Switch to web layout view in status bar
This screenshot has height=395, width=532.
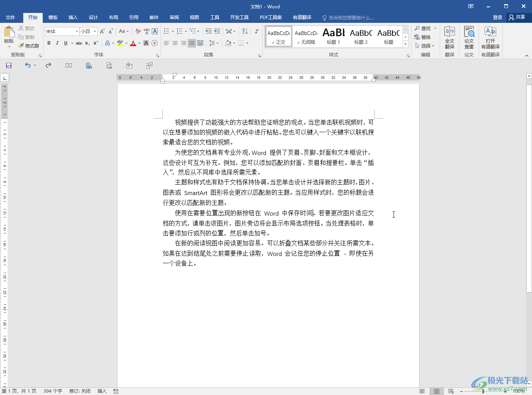(x=451, y=391)
